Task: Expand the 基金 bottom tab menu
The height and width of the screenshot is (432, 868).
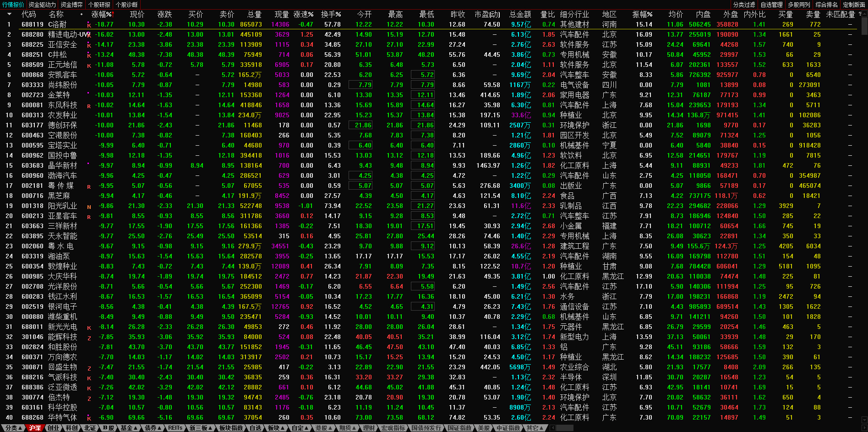Action: pos(128,428)
